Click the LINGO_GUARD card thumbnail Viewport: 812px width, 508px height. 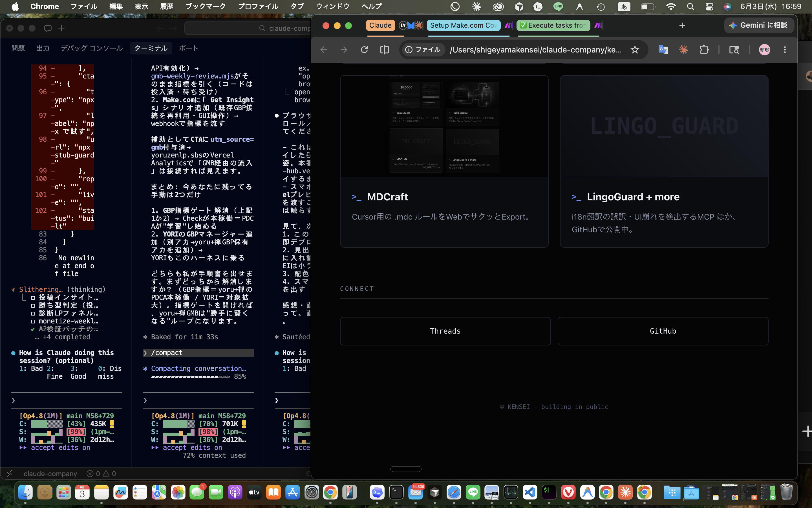[x=664, y=126]
